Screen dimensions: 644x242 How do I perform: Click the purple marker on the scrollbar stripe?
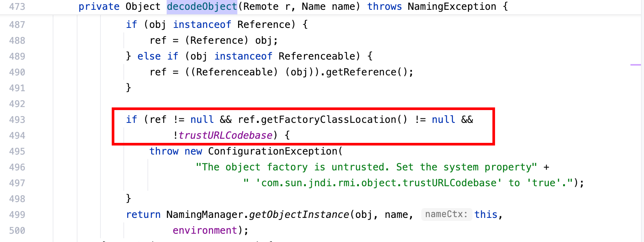coord(635,65)
